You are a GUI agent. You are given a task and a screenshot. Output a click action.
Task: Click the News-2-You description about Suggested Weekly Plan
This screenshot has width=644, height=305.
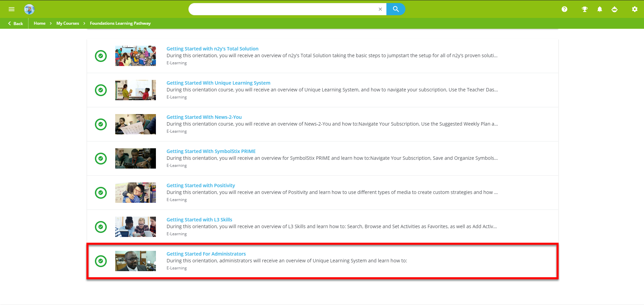coord(332,124)
